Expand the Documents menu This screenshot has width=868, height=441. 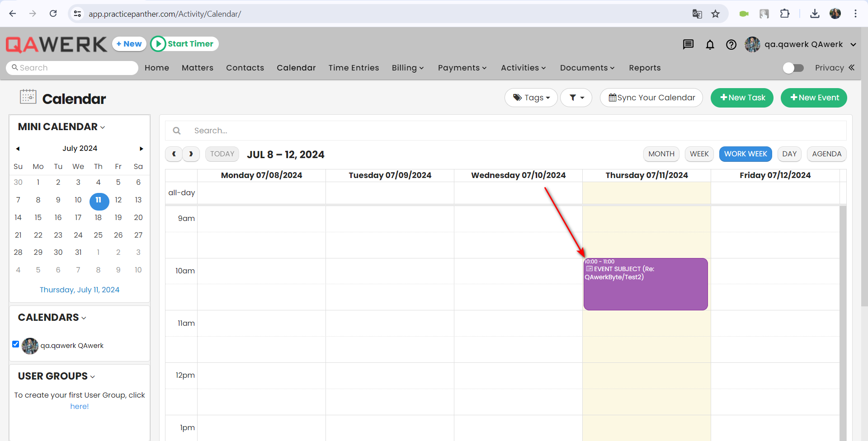point(587,68)
